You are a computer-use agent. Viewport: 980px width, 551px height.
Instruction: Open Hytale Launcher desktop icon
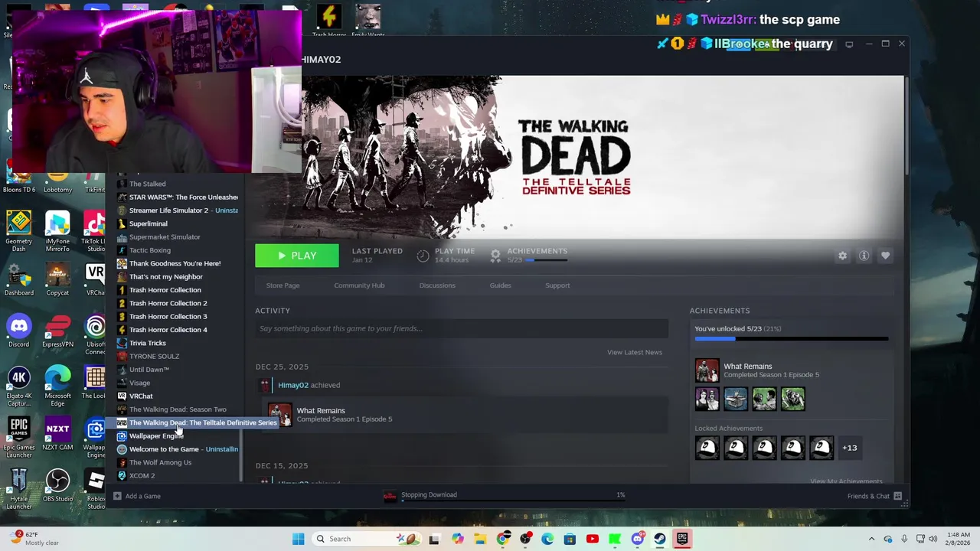pos(18,489)
